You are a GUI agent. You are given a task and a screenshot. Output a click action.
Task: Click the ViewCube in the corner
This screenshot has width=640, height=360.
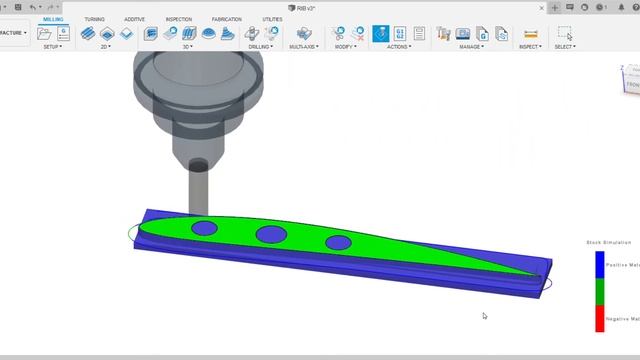pyautogui.click(x=631, y=80)
